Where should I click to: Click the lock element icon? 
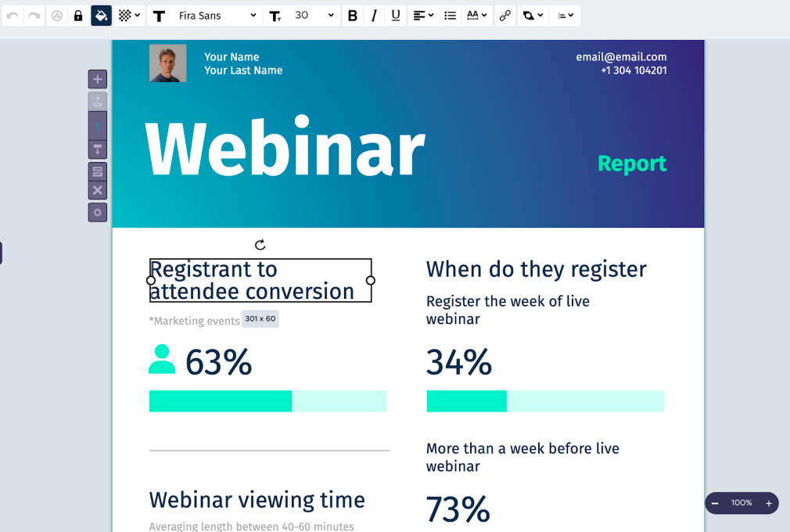coord(78,16)
